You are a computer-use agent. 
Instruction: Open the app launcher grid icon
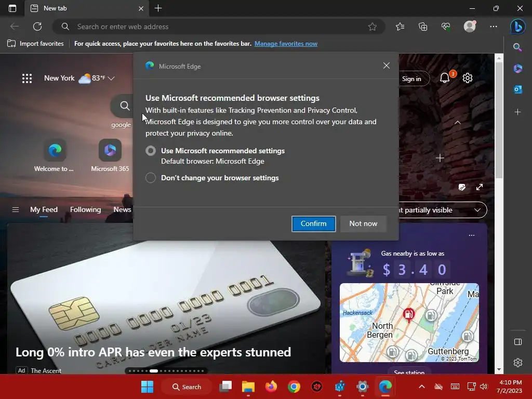(27, 78)
